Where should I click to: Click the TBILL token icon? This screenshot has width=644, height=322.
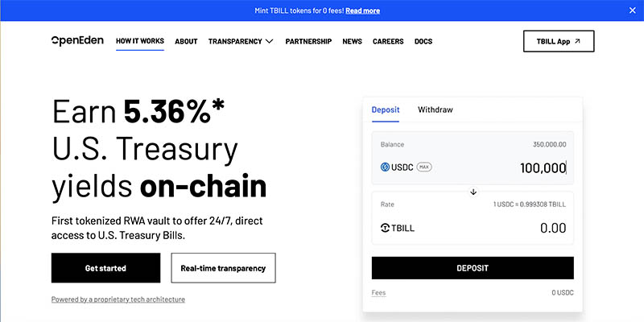[x=386, y=229]
